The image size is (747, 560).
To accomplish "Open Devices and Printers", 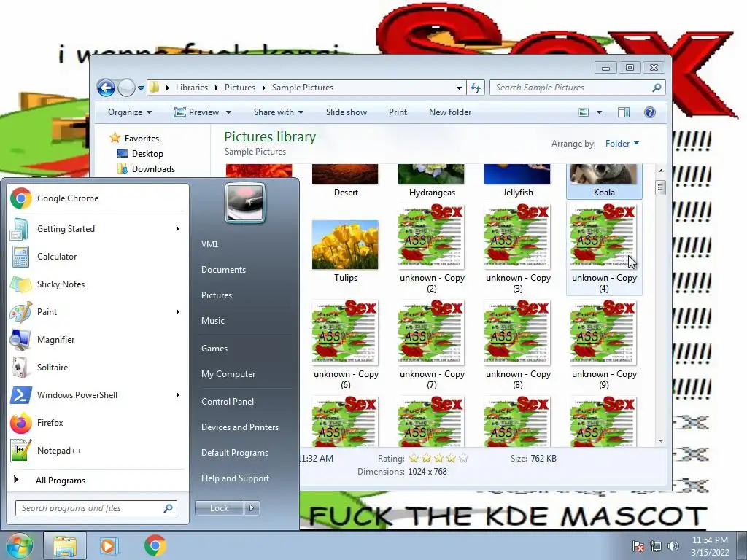I will point(239,427).
